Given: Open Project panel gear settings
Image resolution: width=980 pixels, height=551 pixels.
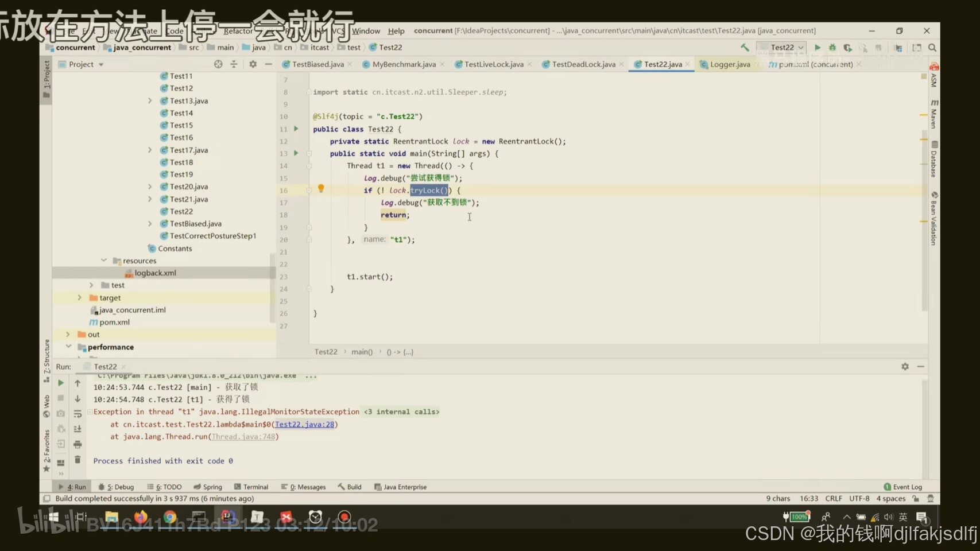Looking at the screenshot, I should tap(253, 64).
